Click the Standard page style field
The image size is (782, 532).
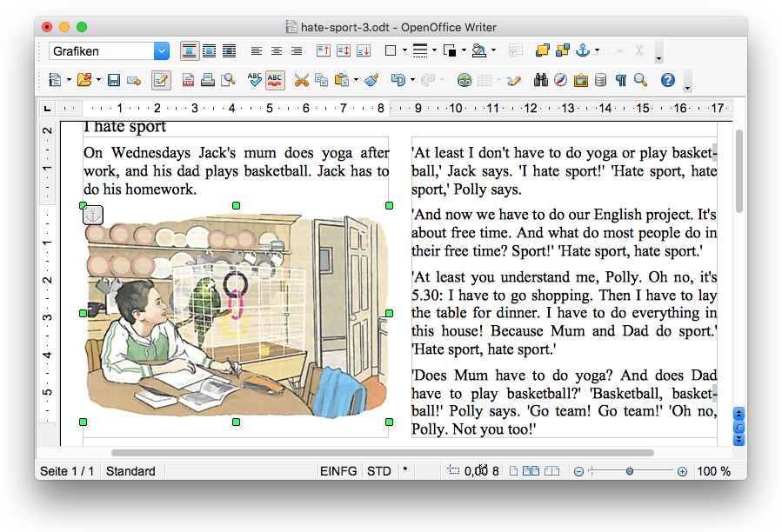(130, 471)
